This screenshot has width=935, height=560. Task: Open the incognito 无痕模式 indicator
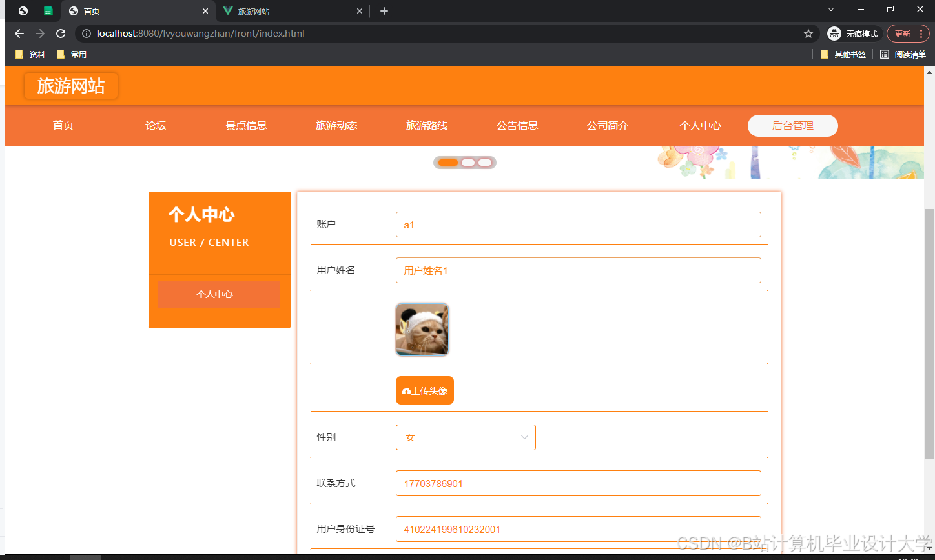click(854, 34)
